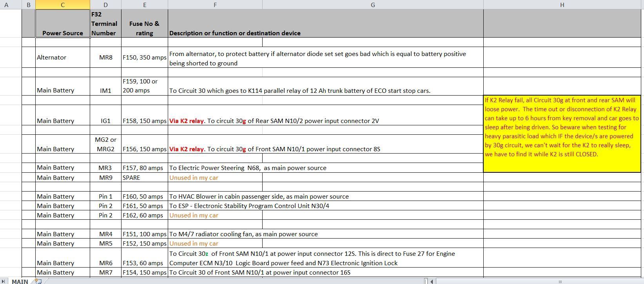Viewport: 644px width, 284px height.
Task: Click the horizontal scrollbar left arrow
Action: point(432,281)
